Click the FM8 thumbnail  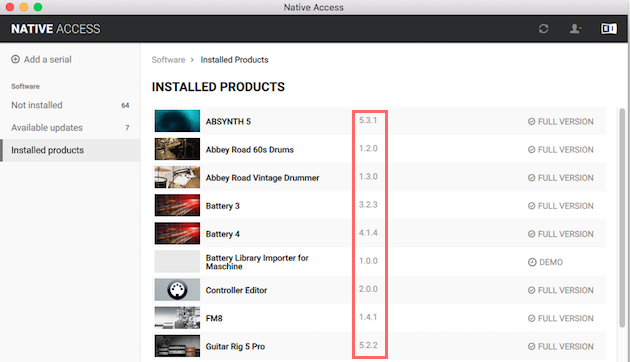(177, 318)
